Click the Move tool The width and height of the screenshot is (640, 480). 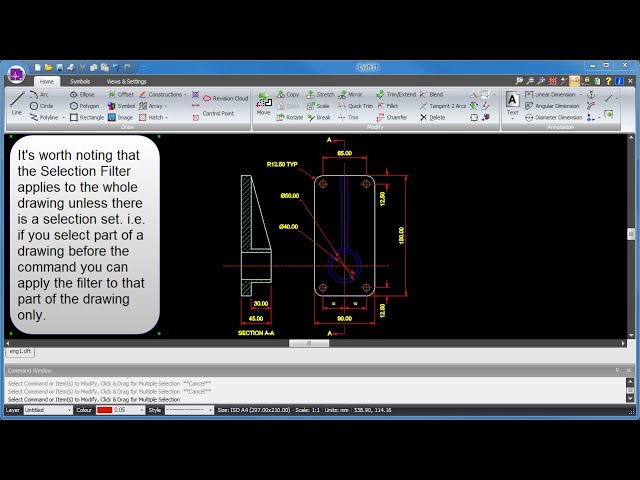263,103
